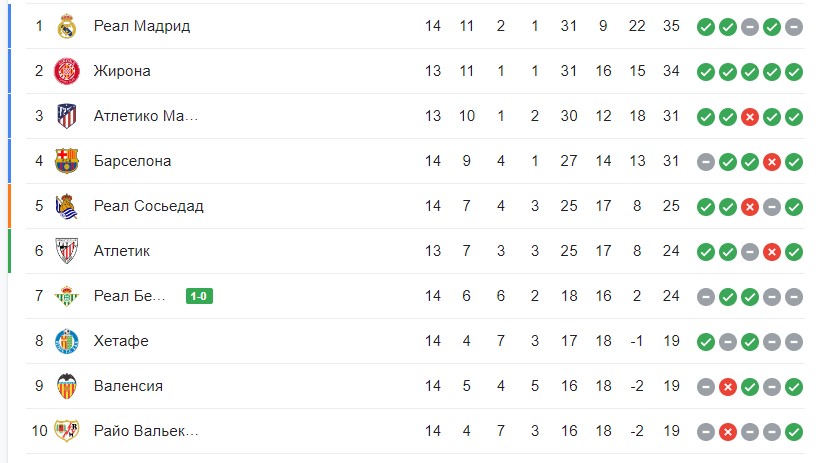The height and width of the screenshot is (463, 834).
Task: Click Valencia's red loss form indicator
Action: pos(728,387)
